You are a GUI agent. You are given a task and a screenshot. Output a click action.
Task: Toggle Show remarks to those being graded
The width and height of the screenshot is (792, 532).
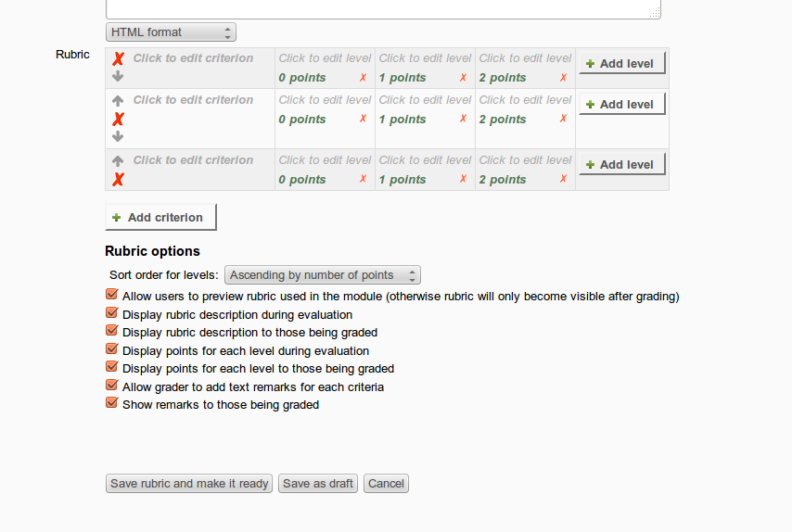coord(112,403)
